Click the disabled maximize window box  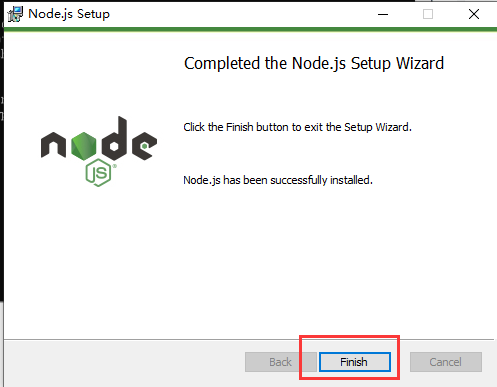[x=428, y=14]
